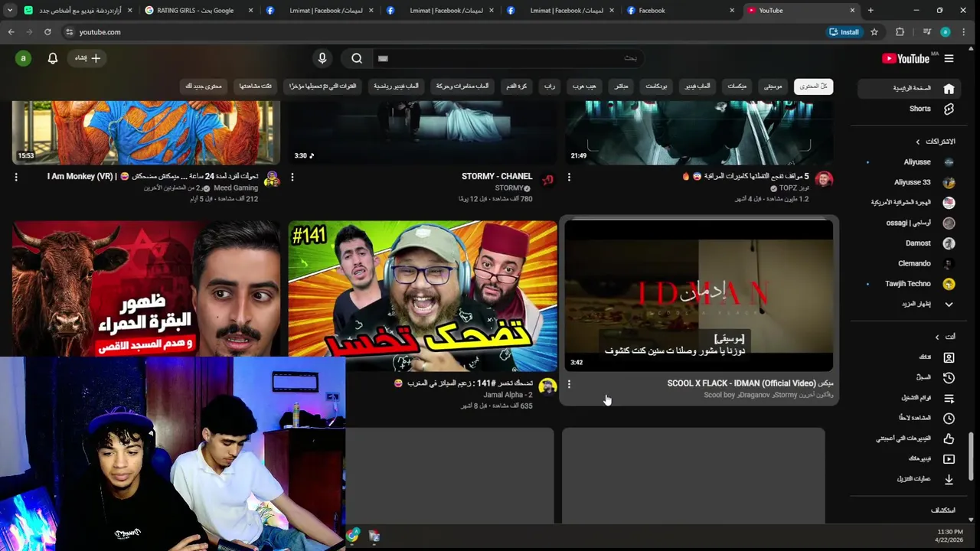Play the #141 تضحك تخسر thumbnail
Image resolution: width=980 pixels, height=551 pixels.
pyautogui.click(x=423, y=295)
